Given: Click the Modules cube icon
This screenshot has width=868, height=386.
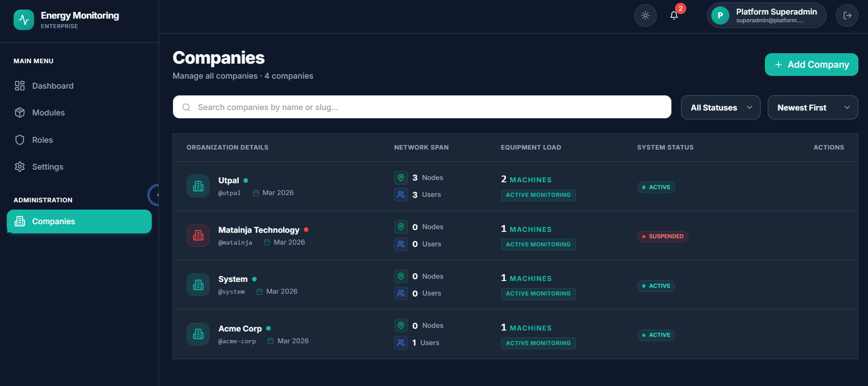Looking at the screenshot, I should 20,113.
